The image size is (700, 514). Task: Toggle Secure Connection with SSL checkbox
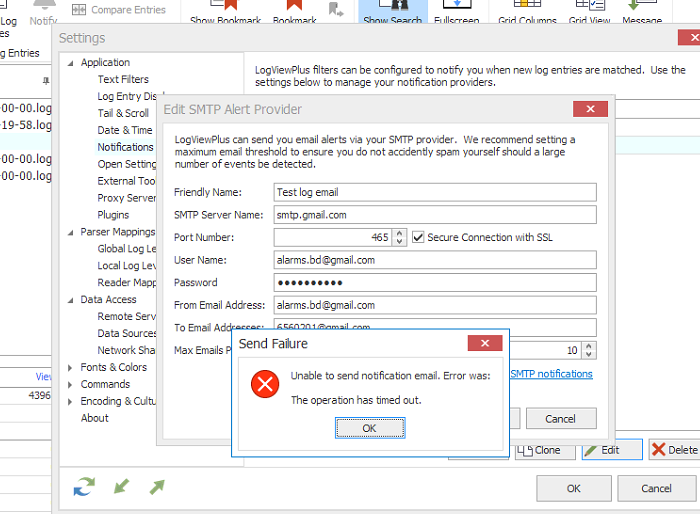click(418, 237)
